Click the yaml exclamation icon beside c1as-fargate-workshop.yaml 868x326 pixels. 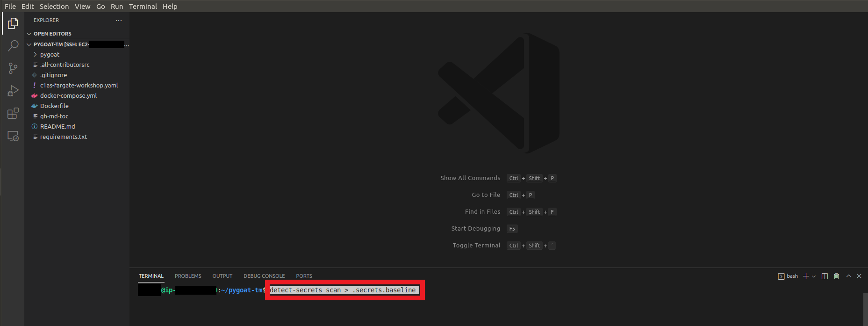click(34, 86)
